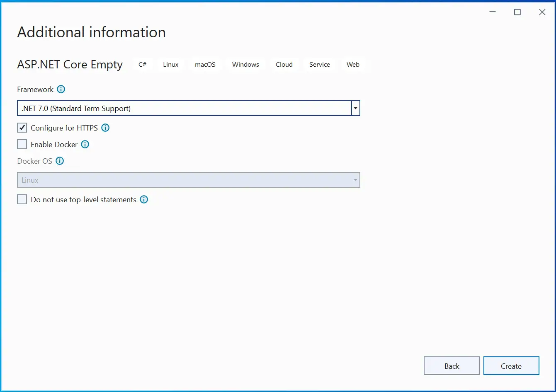
Task: Click the Additional information heading
Action: pyautogui.click(x=91, y=32)
